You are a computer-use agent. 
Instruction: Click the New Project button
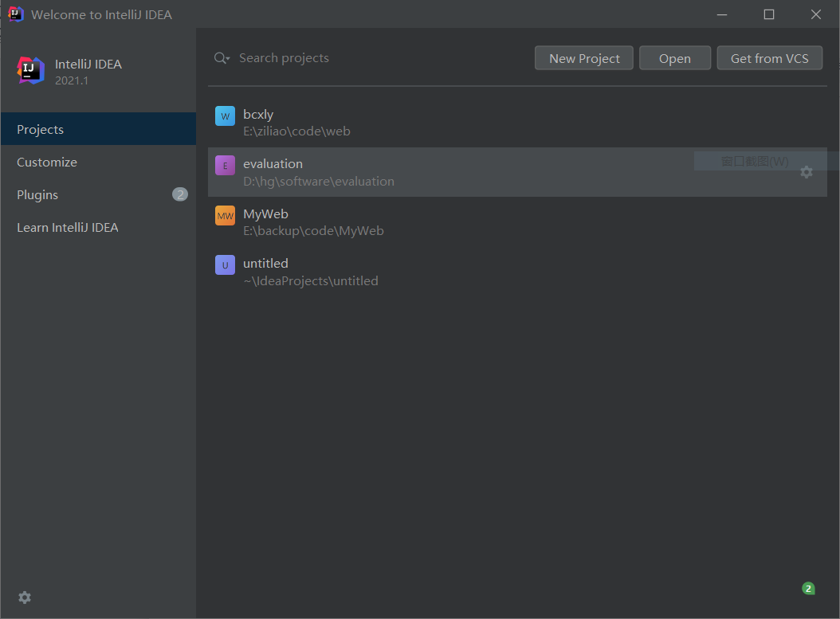584,58
